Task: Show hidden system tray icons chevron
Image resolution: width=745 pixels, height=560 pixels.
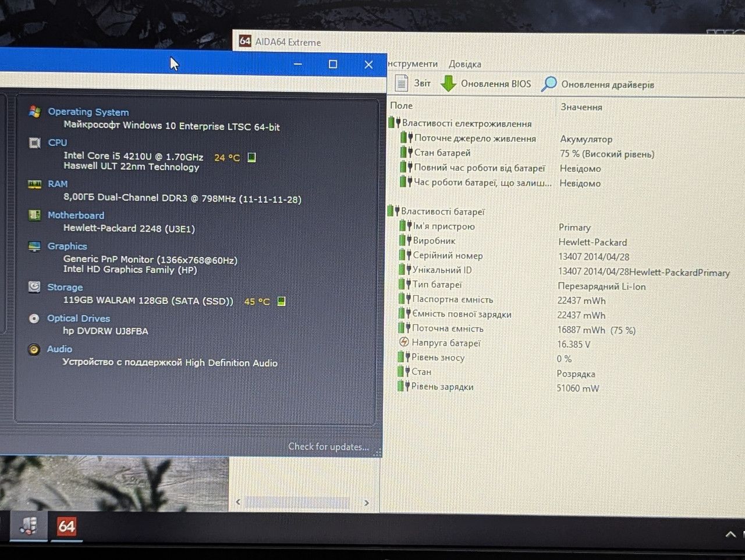Action: pyautogui.click(x=730, y=534)
